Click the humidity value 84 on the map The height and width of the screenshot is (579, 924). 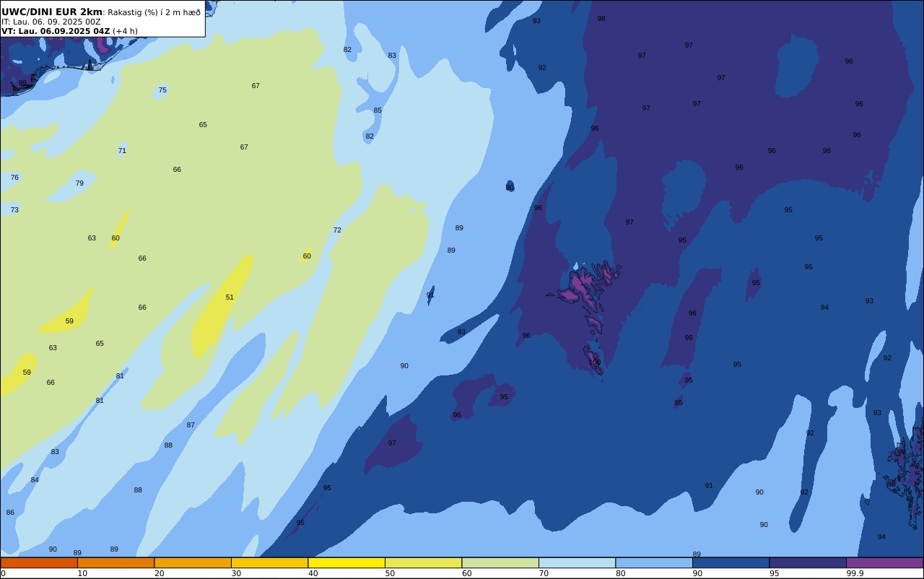(x=35, y=480)
